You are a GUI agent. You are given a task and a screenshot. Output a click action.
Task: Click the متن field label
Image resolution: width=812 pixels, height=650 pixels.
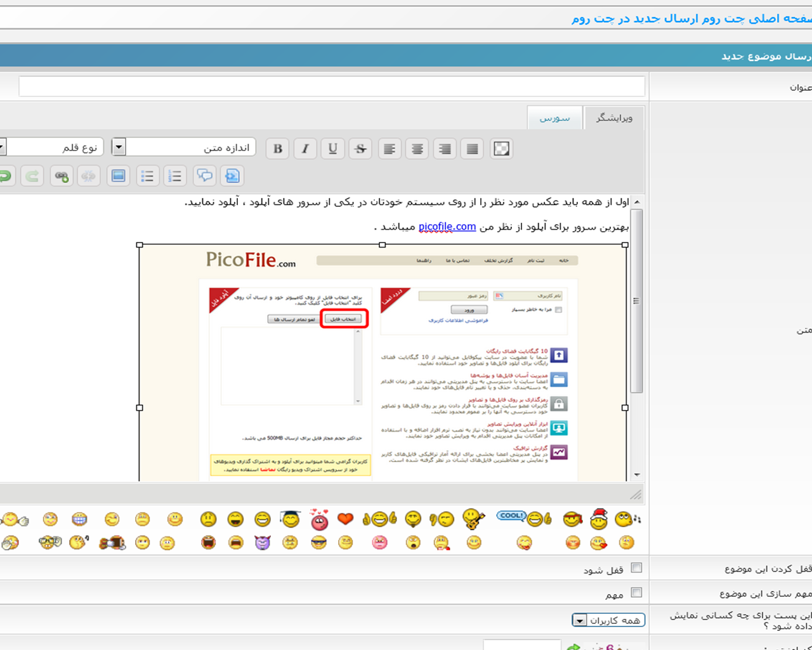[804, 330]
